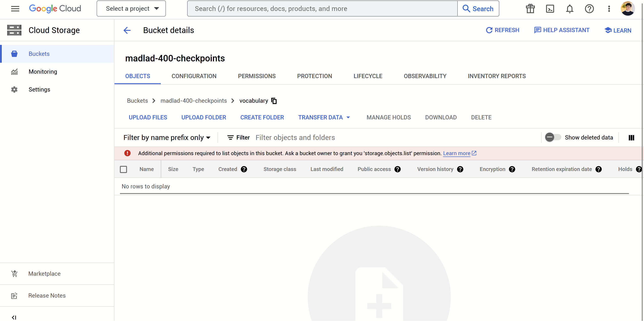Open the gifts and offers panel
This screenshot has width=644, height=321.
pyautogui.click(x=530, y=8)
